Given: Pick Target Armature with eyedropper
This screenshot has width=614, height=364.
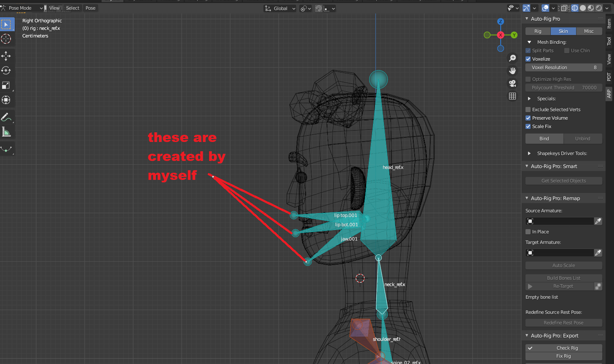Looking at the screenshot, I should click(x=598, y=253).
